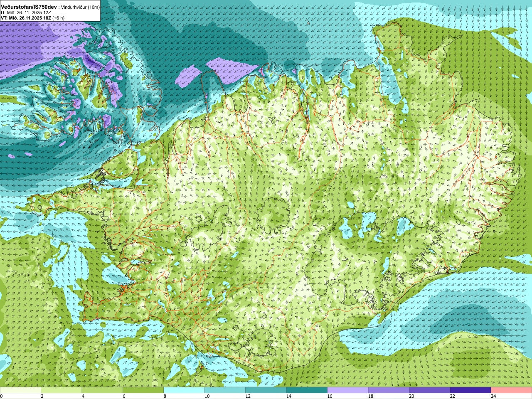The width and height of the screenshot is (532, 399).
Task: Click the pink above-24 legend swatch
Action: pos(511,390)
